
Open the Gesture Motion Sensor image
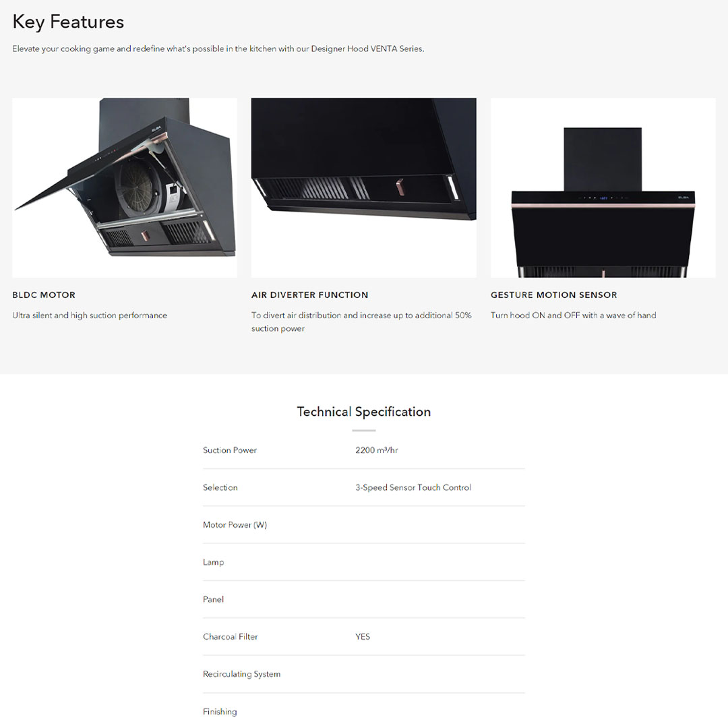[x=603, y=187]
